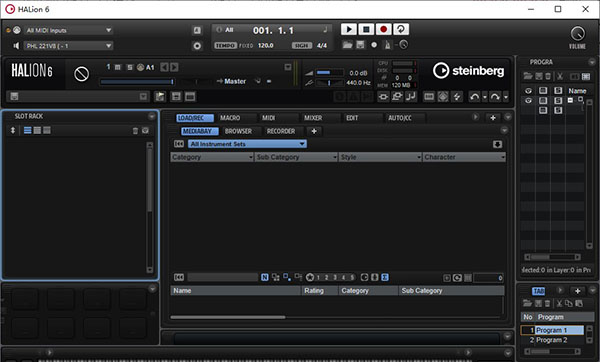Click the Slot Rack vertical scrollbar
Screen dimensions: 600x362
tap(150, 207)
